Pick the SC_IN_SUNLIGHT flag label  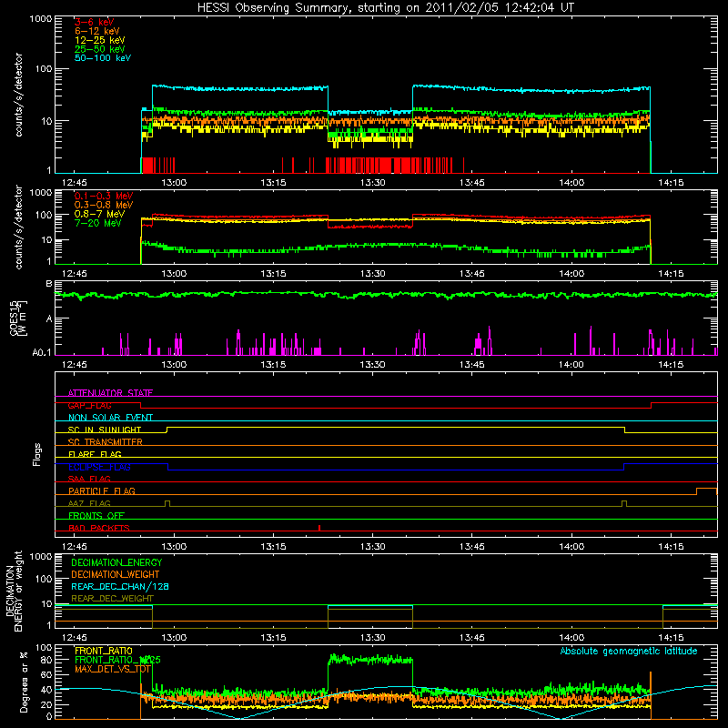pos(105,430)
